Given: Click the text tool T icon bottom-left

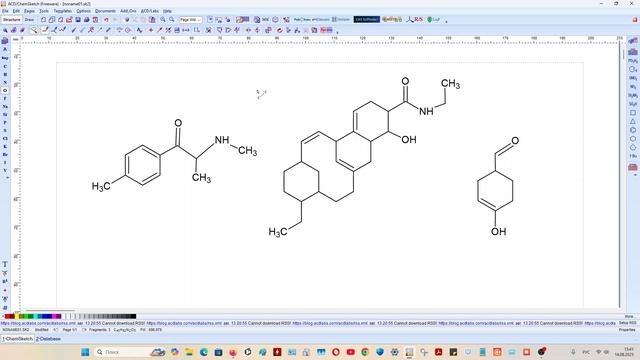Looking at the screenshot, I should coord(5,264).
